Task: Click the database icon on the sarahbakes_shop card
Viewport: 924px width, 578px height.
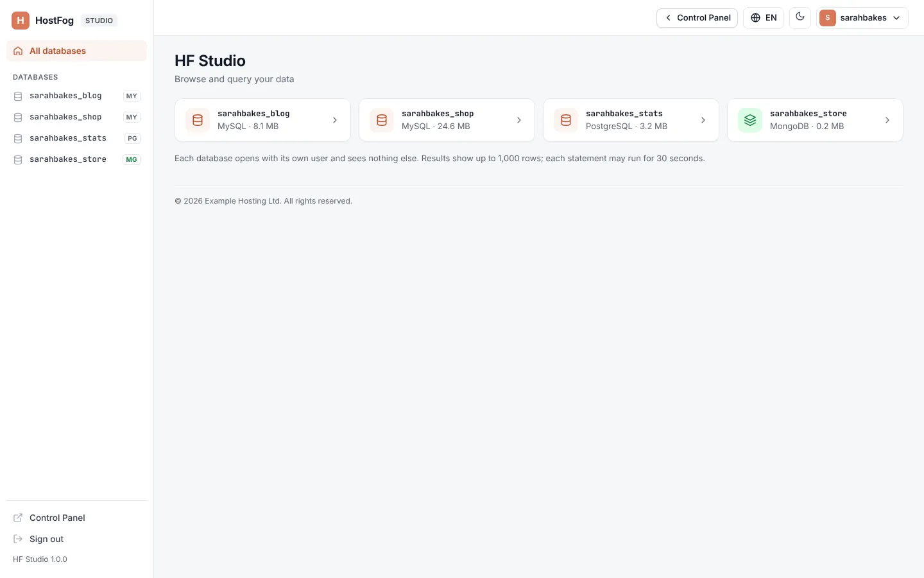Action: coord(382,120)
